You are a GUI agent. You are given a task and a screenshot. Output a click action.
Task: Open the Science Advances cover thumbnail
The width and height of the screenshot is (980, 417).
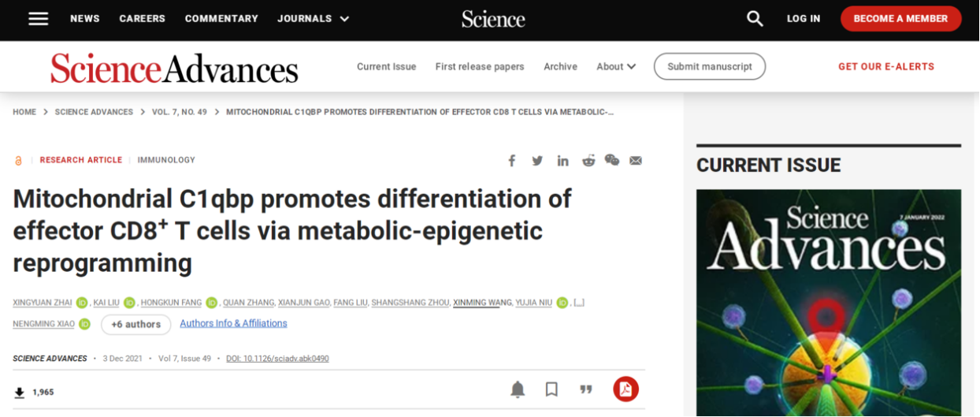[828, 303]
